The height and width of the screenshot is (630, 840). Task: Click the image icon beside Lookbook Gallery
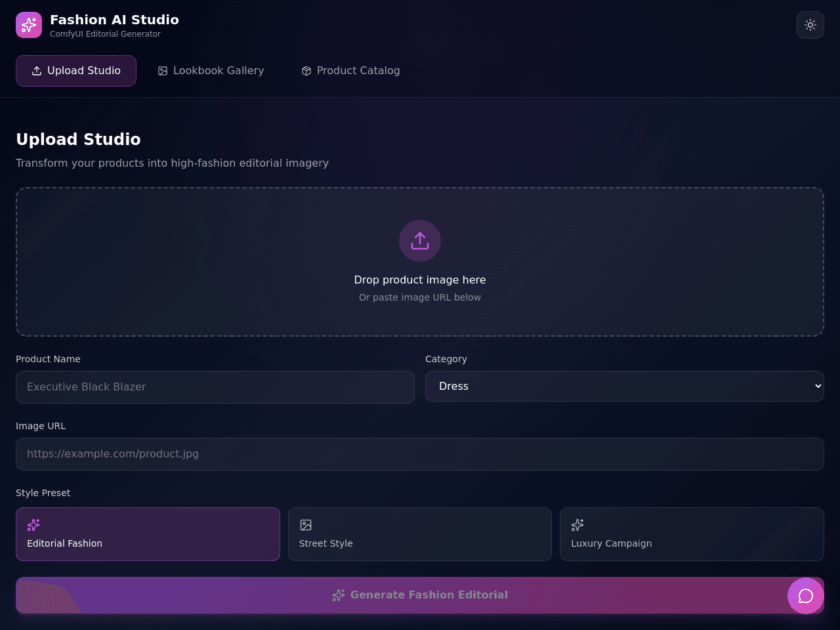163,71
